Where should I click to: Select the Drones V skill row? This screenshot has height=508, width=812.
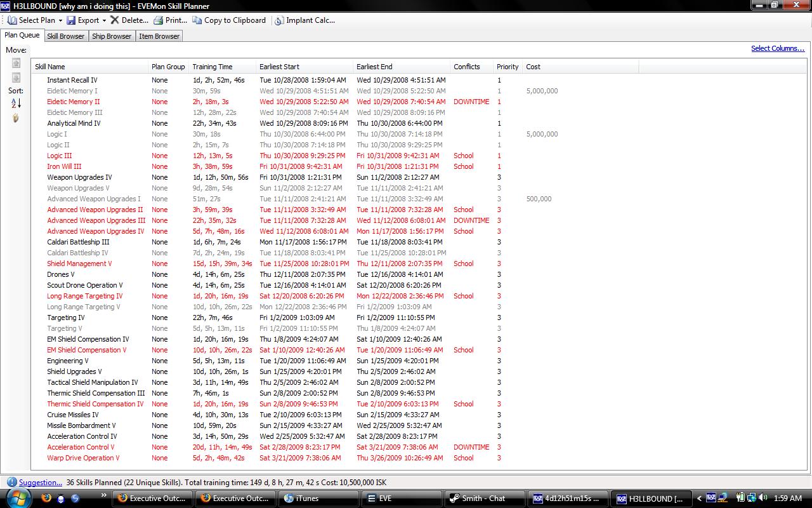click(336, 274)
